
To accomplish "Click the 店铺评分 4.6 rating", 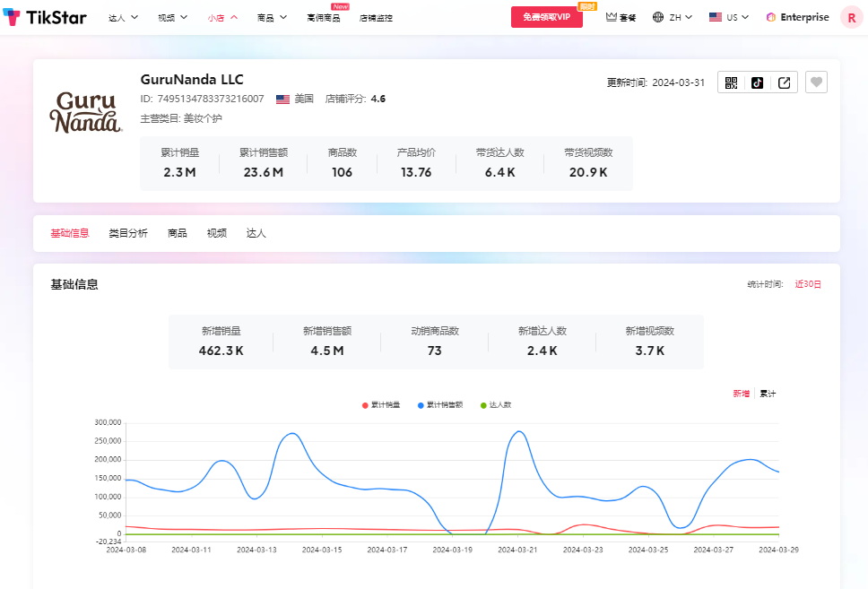I will pyautogui.click(x=355, y=99).
